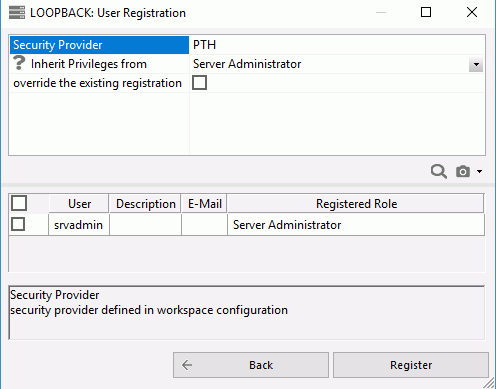The image size is (496, 389).
Task: Click the E-Mail column header
Action: (x=204, y=204)
